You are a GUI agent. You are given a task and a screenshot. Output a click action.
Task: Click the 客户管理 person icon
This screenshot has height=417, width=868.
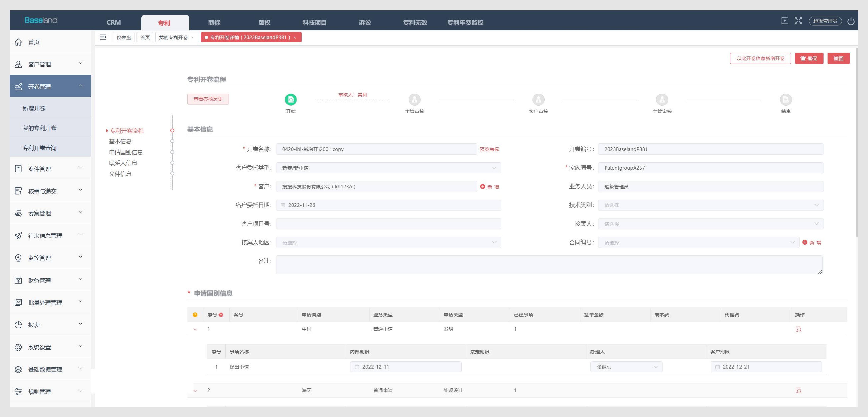(x=18, y=64)
